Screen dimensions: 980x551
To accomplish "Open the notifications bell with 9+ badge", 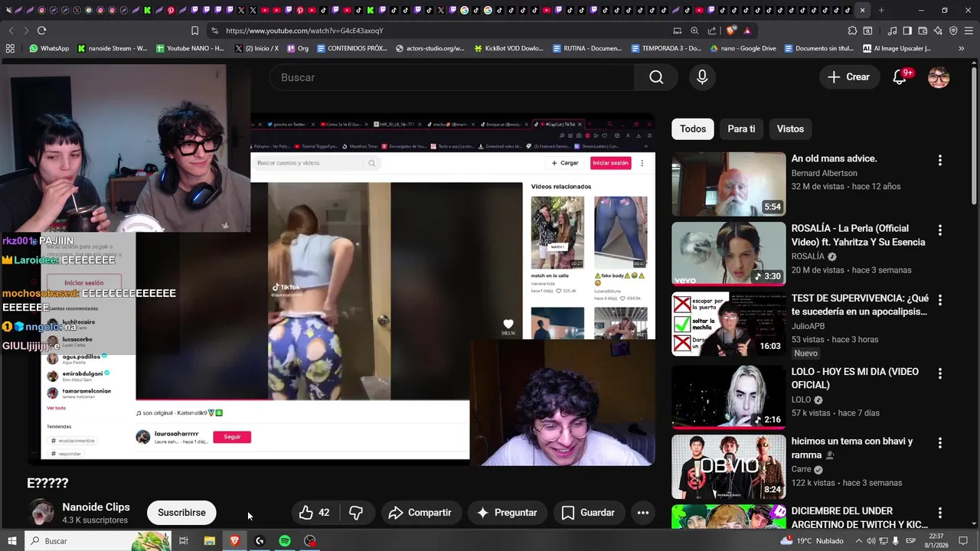I will [x=900, y=77].
